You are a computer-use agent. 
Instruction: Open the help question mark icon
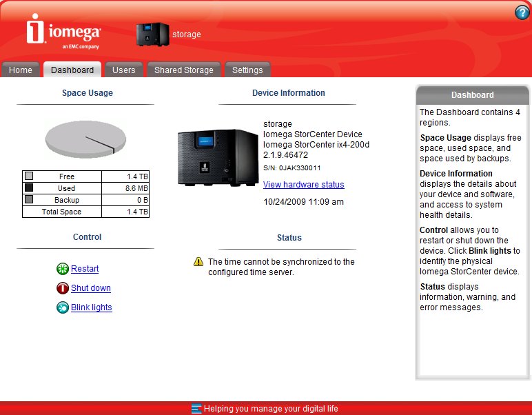pyautogui.click(x=521, y=12)
